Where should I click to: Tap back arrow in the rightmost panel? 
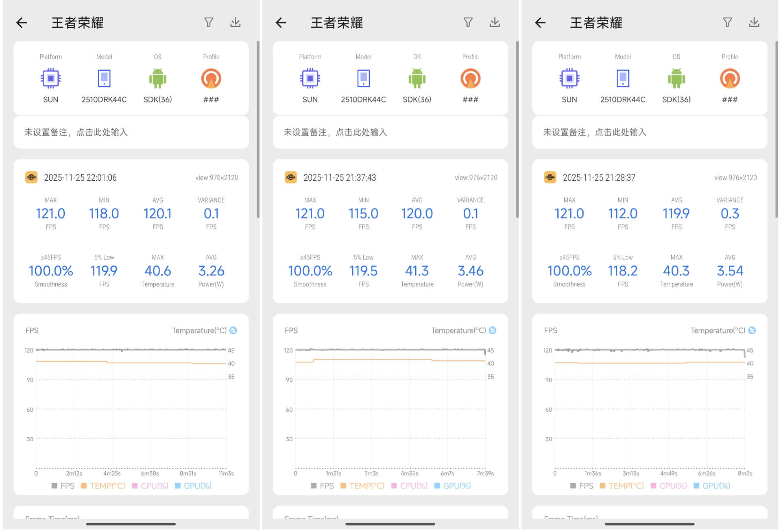pos(540,23)
